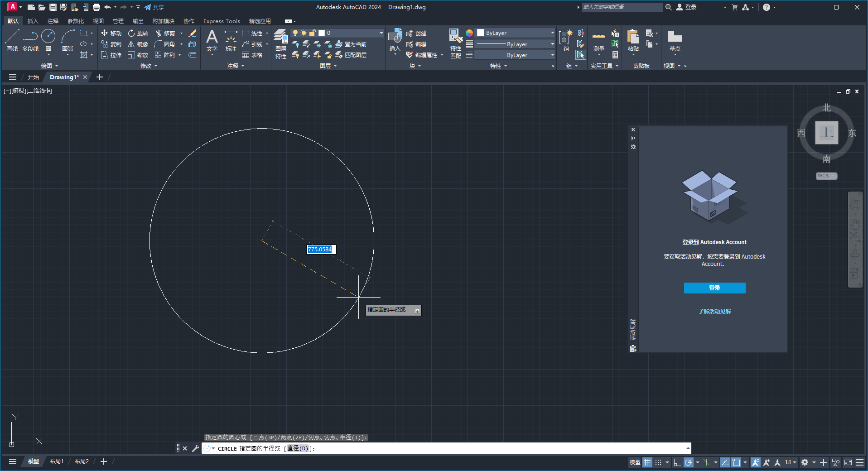
Task: Toggle isometric drafting in status bar
Action: [x=707, y=462]
